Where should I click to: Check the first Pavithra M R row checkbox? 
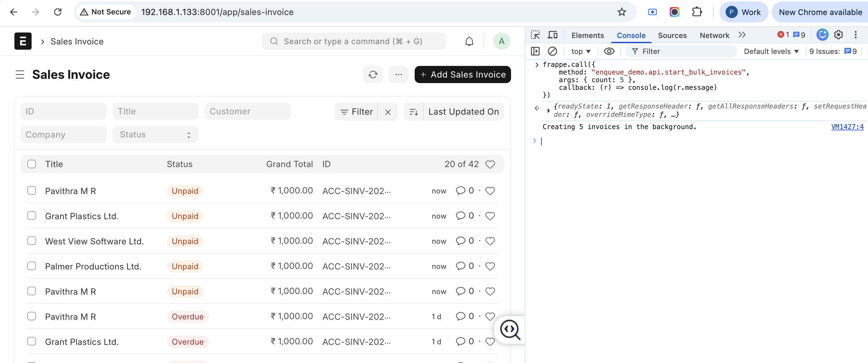tap(32, 191)
